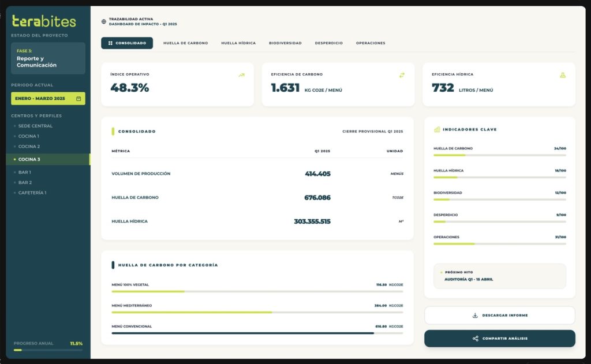Click the swap arrows icon in Eficiencia de Carbono

tap(402, 75)
